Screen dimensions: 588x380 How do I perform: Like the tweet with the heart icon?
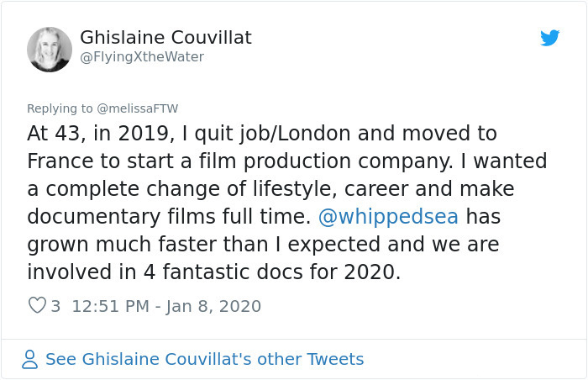pyautogui.click(x=37, y=306)
